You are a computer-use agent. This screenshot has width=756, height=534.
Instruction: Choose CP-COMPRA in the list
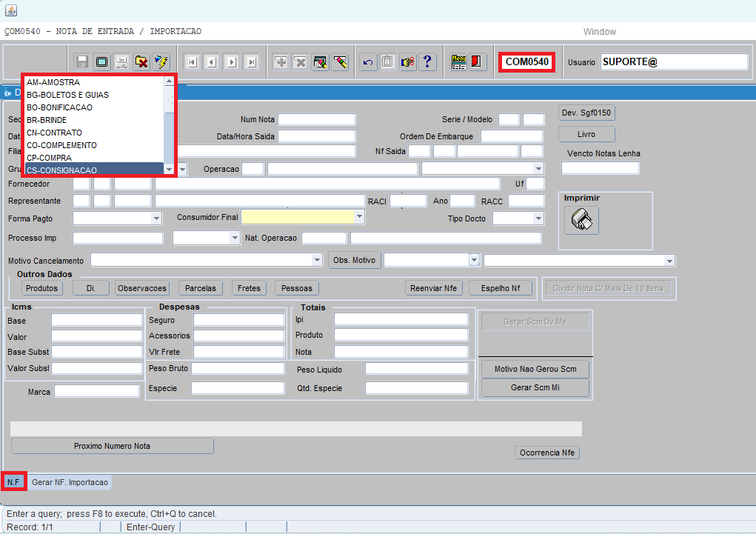pyautogui.click(x=95, y=158)
